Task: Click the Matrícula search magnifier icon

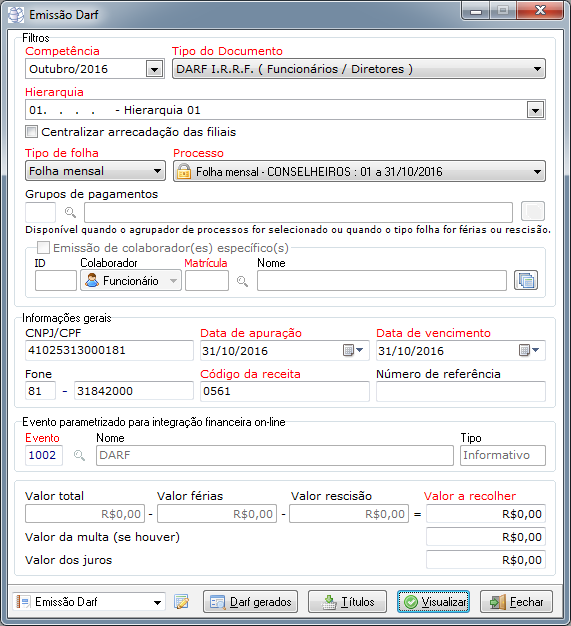Action: (242, 281)
